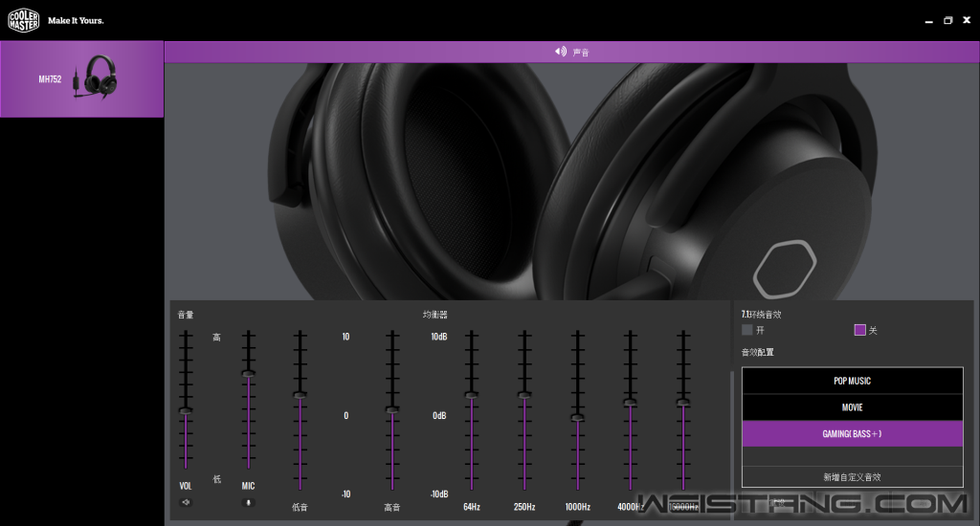Select the MOVIE sound profile

click(x=853, y=407)
